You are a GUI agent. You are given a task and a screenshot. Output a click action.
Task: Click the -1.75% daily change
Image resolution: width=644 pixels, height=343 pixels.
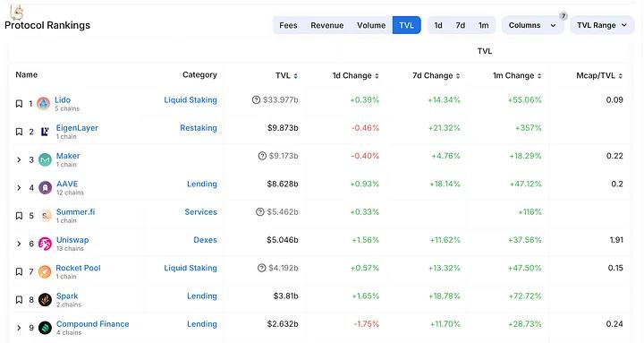pyautogui.click(x=367, y=323)
